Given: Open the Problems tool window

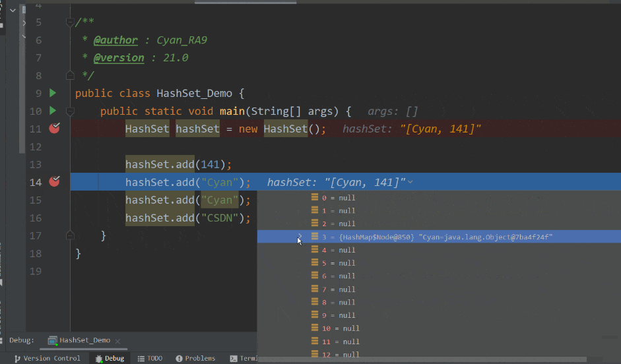Looking at the screenshot, I should (x=195, y=358).
